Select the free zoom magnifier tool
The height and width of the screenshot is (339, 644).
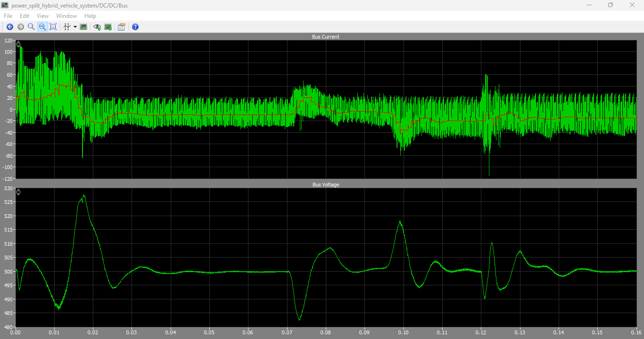tap(31, 27)
